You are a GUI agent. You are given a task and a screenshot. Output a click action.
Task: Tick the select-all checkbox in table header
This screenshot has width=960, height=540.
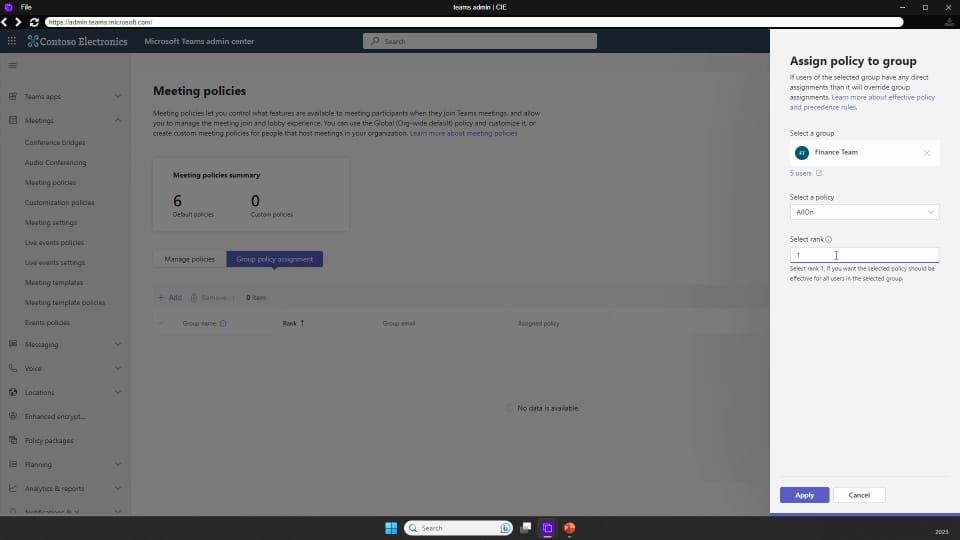[x=161, y=323]
